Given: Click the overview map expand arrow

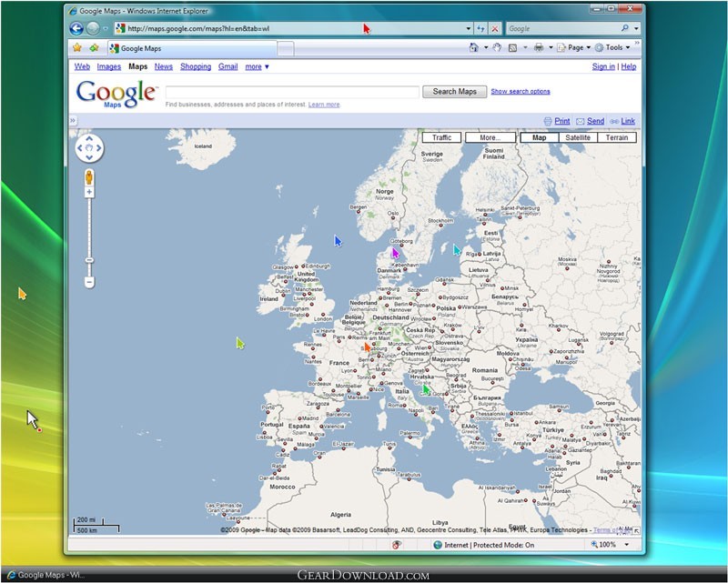Looking at the screenshot, I should (x=636, y=530).
